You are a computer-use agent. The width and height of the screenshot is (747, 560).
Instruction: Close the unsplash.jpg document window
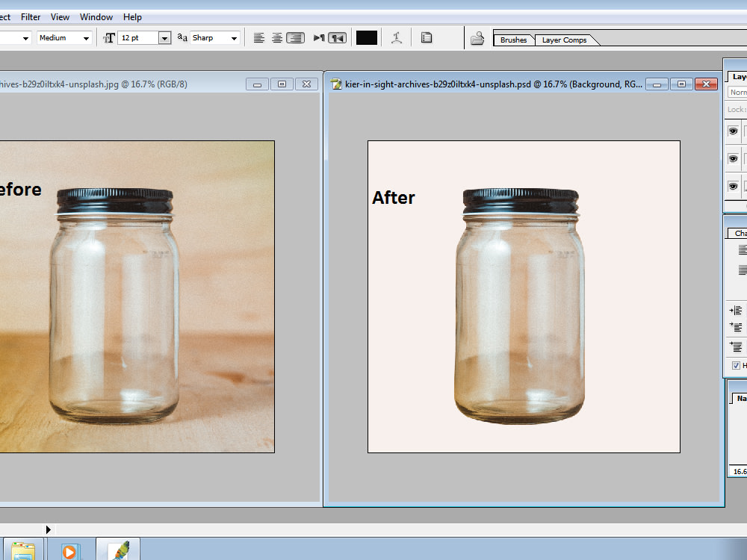307,84
